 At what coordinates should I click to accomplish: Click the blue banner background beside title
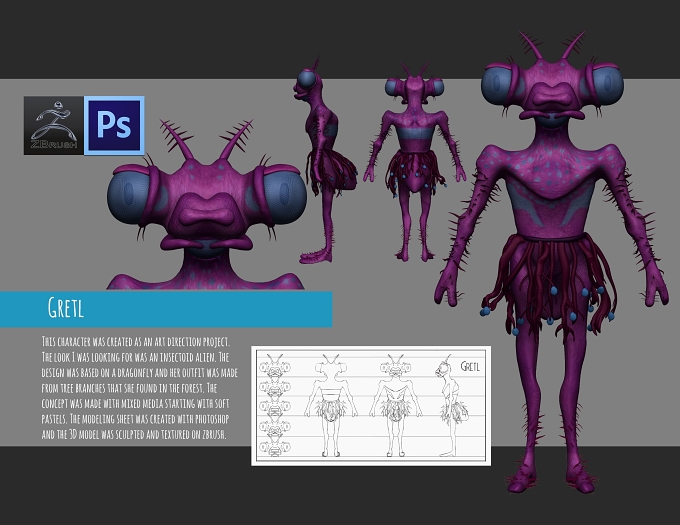click(x=208, y=309)
